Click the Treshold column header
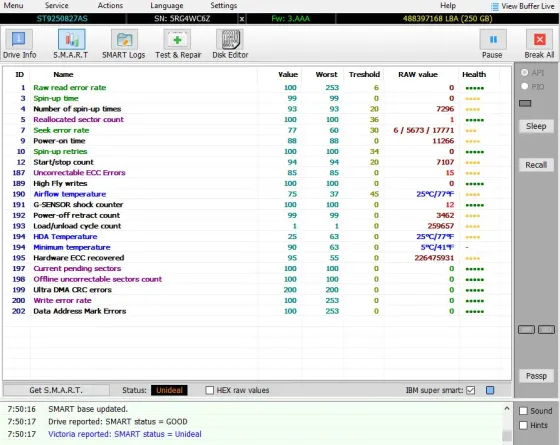This screenshot has height=445, width=560. pyautogui.click(x=364, y=74)
